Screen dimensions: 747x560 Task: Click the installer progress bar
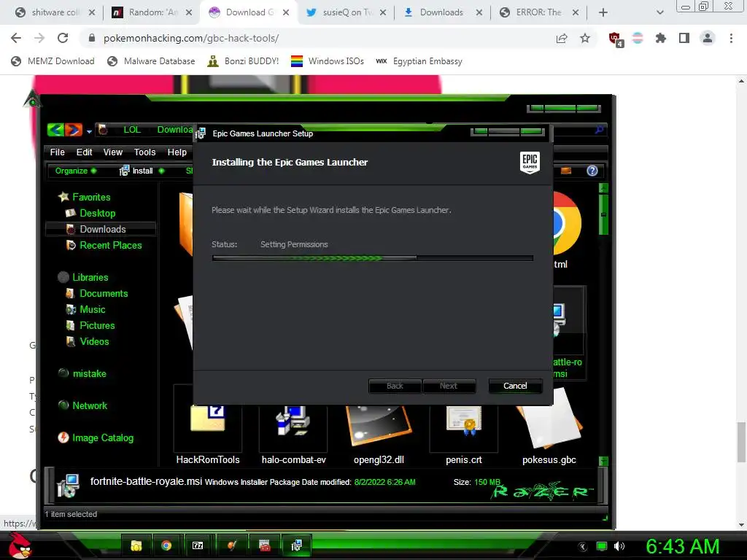tap(373, 258)
